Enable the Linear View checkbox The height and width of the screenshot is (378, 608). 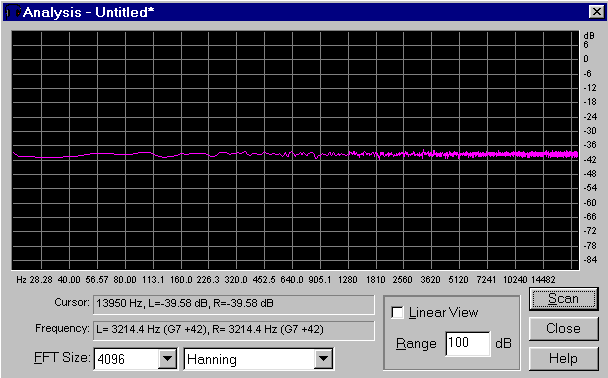(397, 312)
